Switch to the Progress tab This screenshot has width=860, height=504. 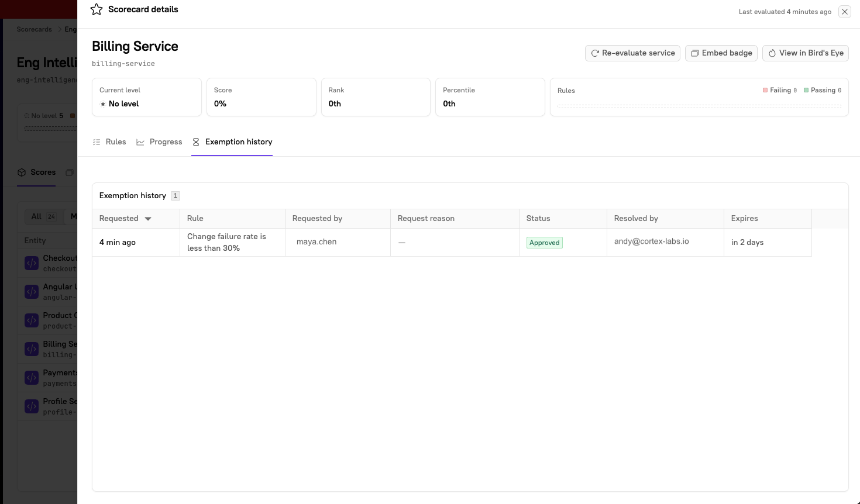coord(159,142)
